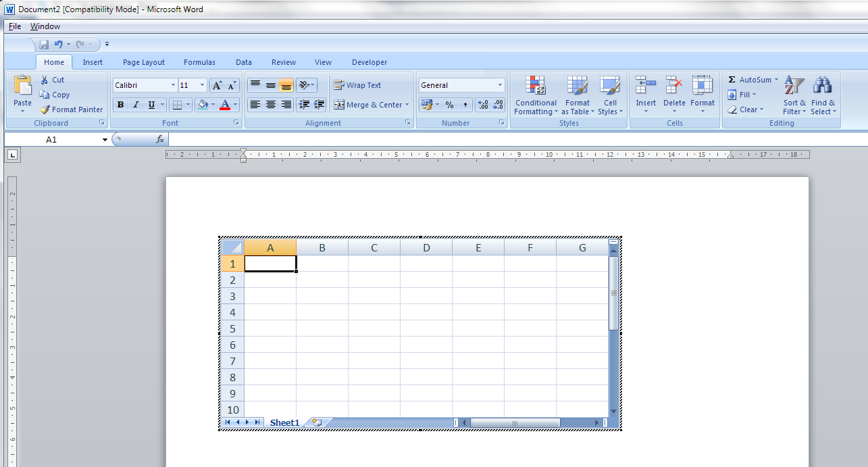
Task: Click the Cut scissors icon
Action: [45, 80]
